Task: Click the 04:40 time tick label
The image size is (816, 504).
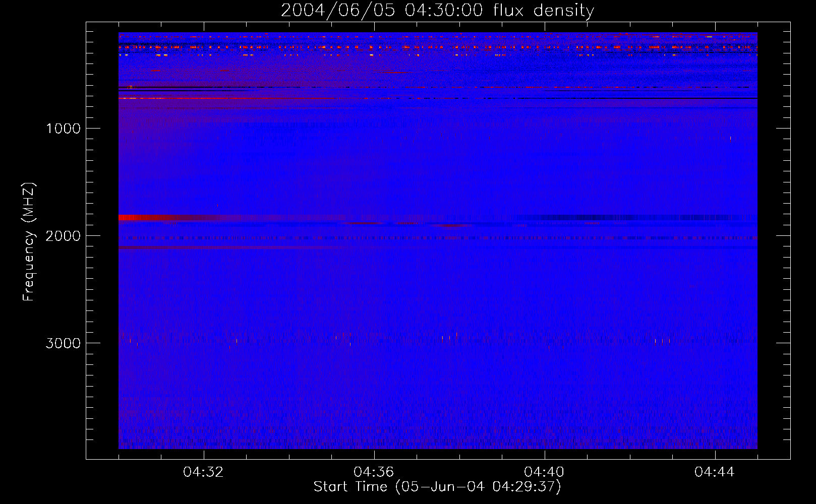Action: pos(544,472)
